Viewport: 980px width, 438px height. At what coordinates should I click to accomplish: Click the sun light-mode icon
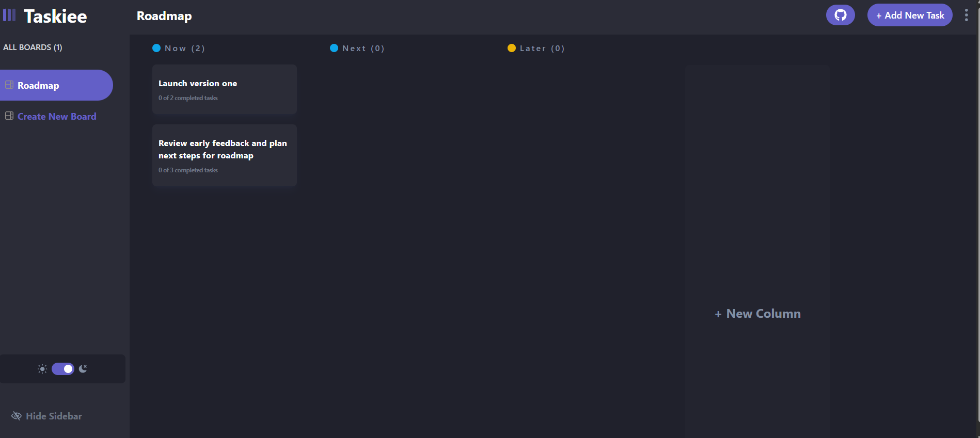(42, 369)
